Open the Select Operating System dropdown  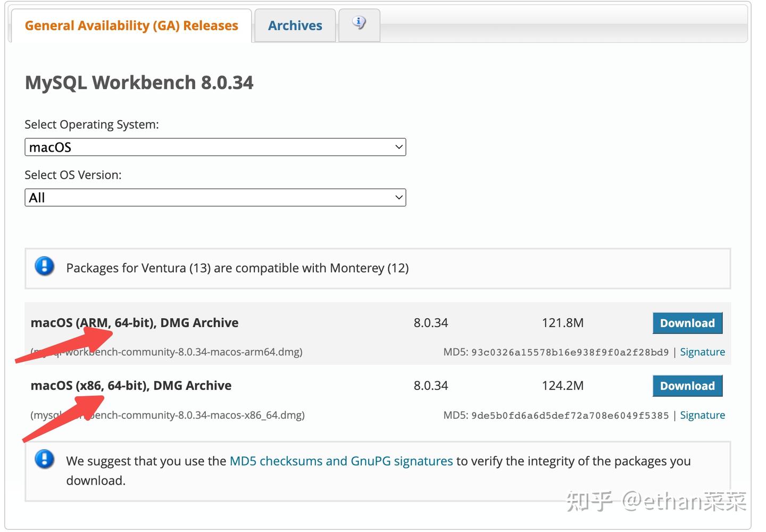(215, 147)
